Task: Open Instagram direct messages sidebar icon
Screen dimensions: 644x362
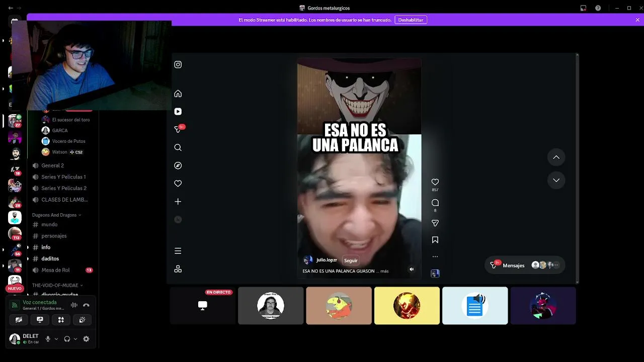Action: coord(178,129)
